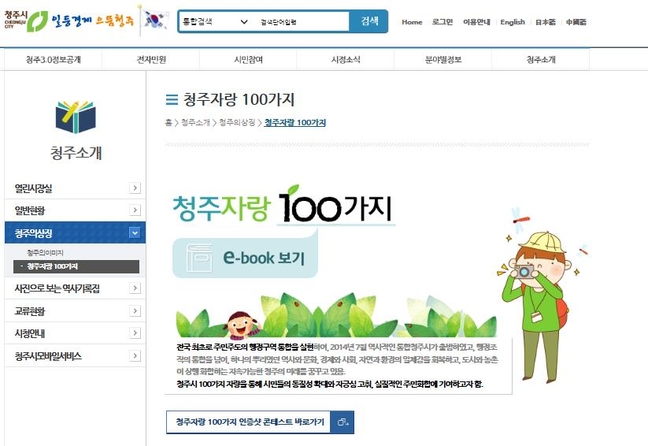Expand the 열린시장실 sidebar menu
The image size is (648, 446).
[x=75, y=188]
